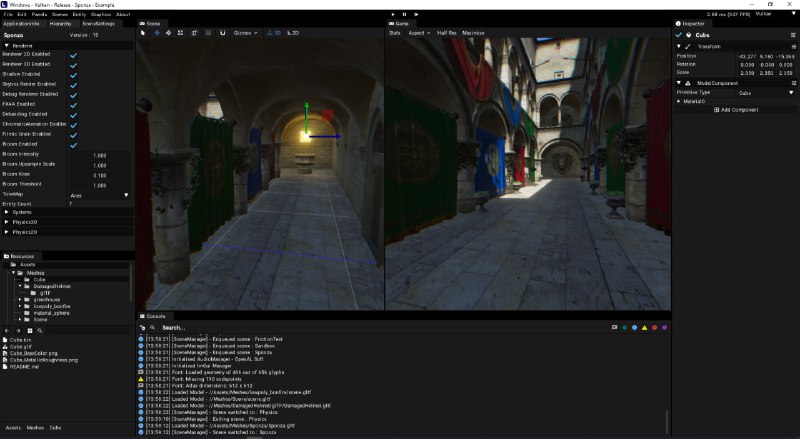Open the File menu
Image resolution: width=800 pixels, height=439 pixels.
pos(8,14)
